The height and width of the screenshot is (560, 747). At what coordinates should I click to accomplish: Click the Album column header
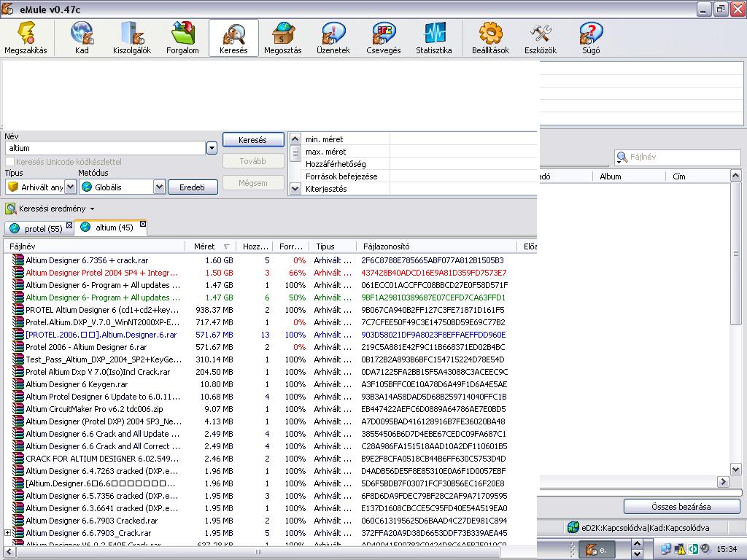629,176
